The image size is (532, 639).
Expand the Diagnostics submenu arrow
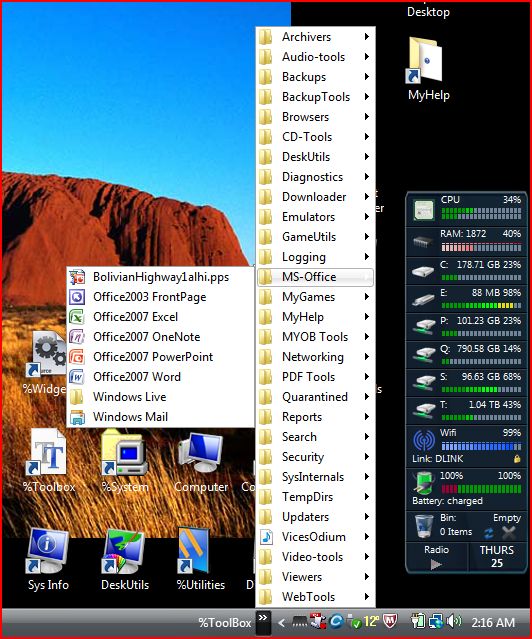pos(367,176)
